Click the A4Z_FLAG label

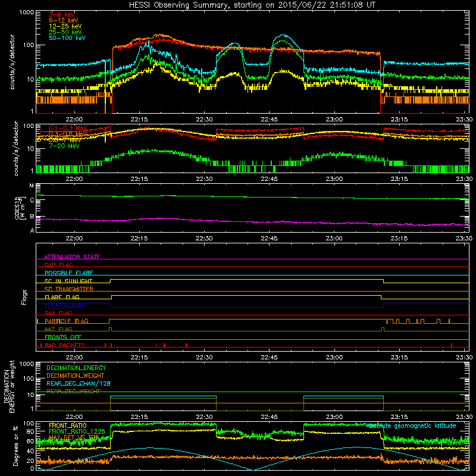[x=58, y=329]
